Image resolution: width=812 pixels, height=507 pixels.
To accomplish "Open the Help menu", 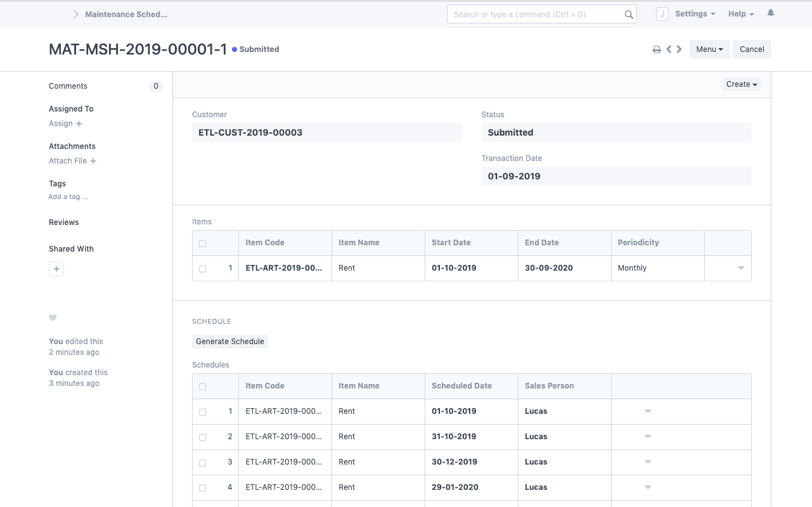I will (740, 14).
